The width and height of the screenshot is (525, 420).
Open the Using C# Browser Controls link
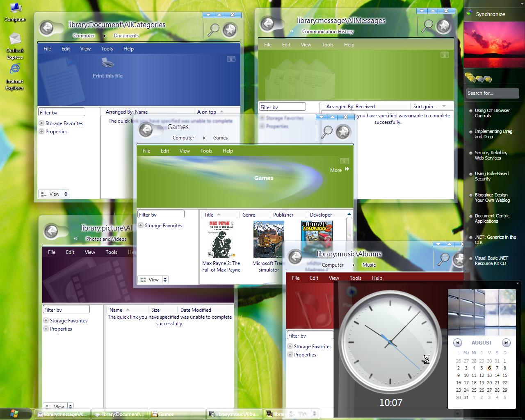(492, 113)
